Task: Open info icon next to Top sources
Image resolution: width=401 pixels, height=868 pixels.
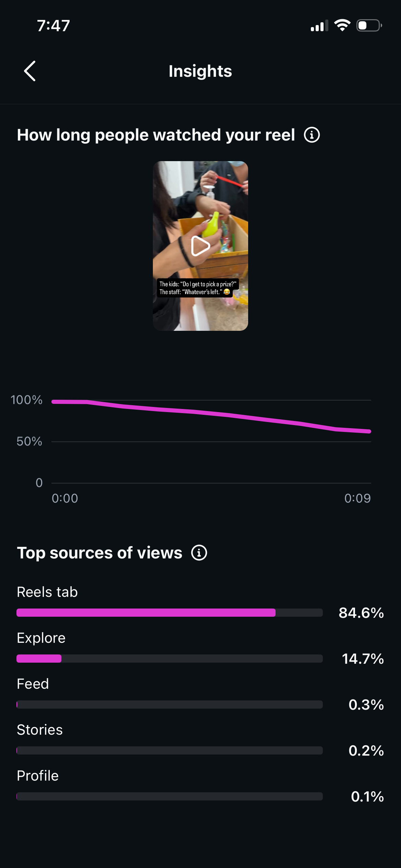Action: [199, 553]
